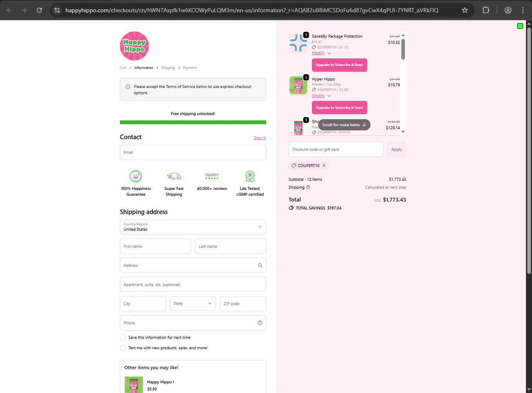The width and height of the screenshot is (532, 393).
Task: Go to Cart breadcrumb
Action: pos(123,68)
